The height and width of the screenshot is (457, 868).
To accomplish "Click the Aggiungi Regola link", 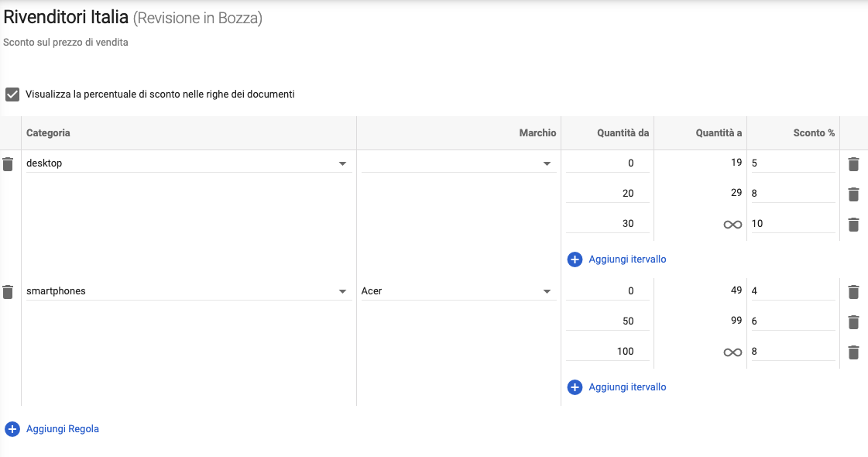I will click(63, 428).
